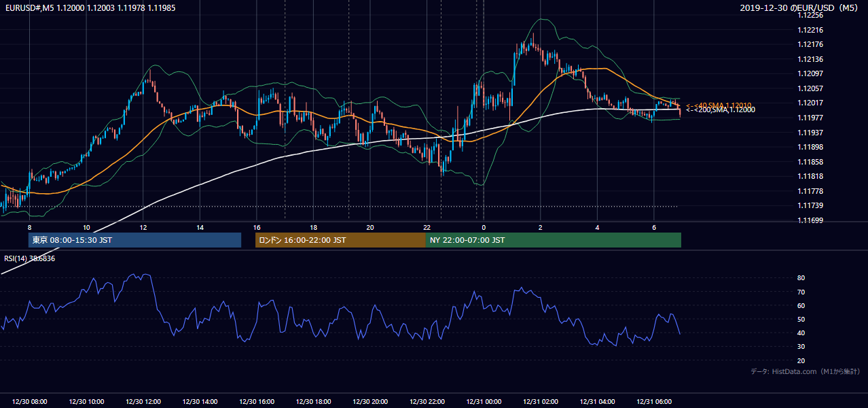Click price level 1.11778 on the price axis
Screen dimensions: 868x408
pos(810,191)
